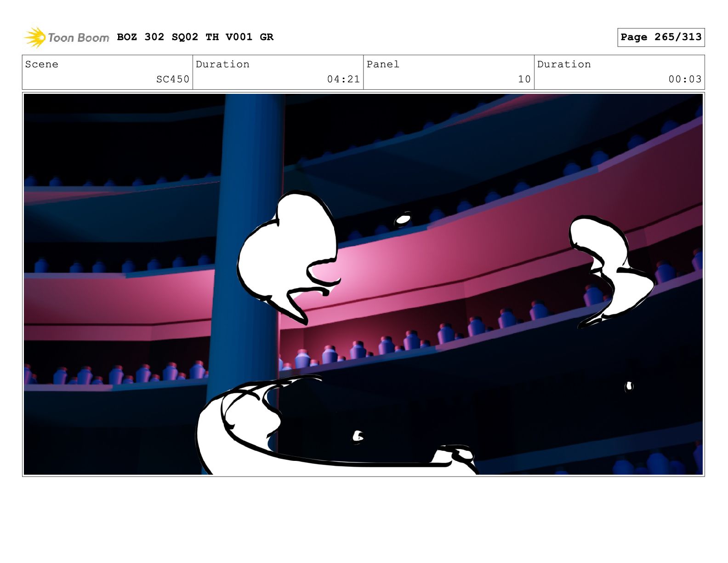
Task: Click the small white oval above pink band
Action: click(403, 220)
